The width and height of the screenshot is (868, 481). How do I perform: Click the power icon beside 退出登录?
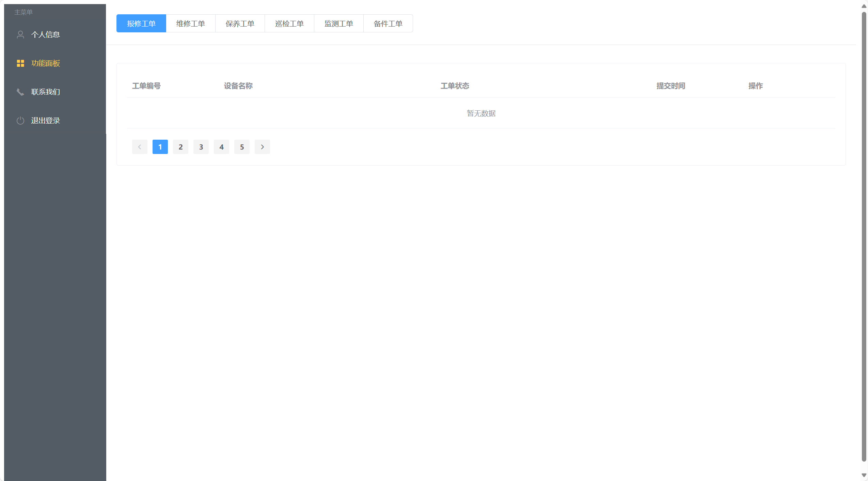point(20,120)
